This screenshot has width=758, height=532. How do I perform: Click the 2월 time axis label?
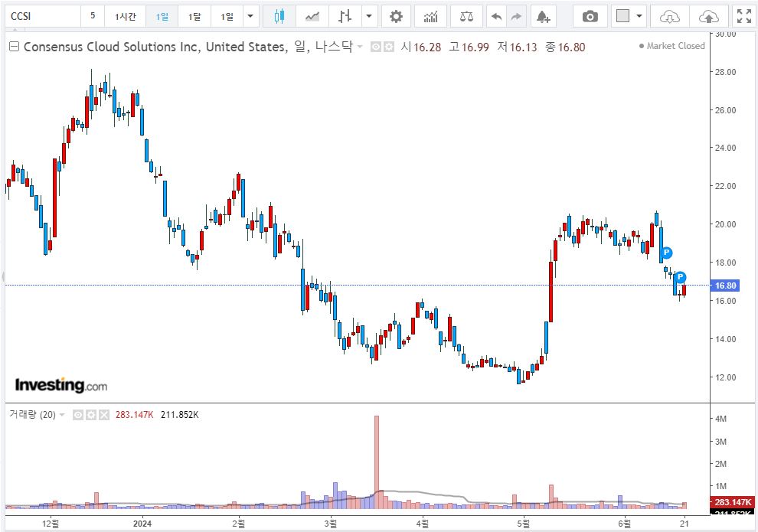238,524
